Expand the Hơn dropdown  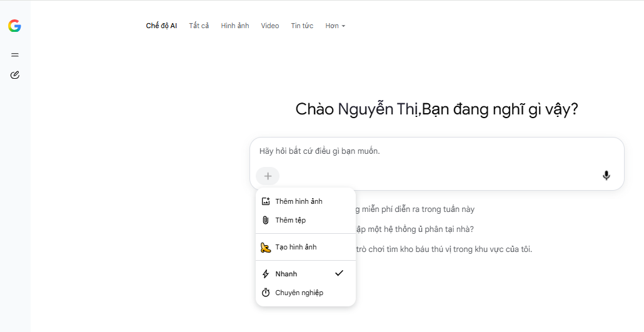(x=335, y=26)
